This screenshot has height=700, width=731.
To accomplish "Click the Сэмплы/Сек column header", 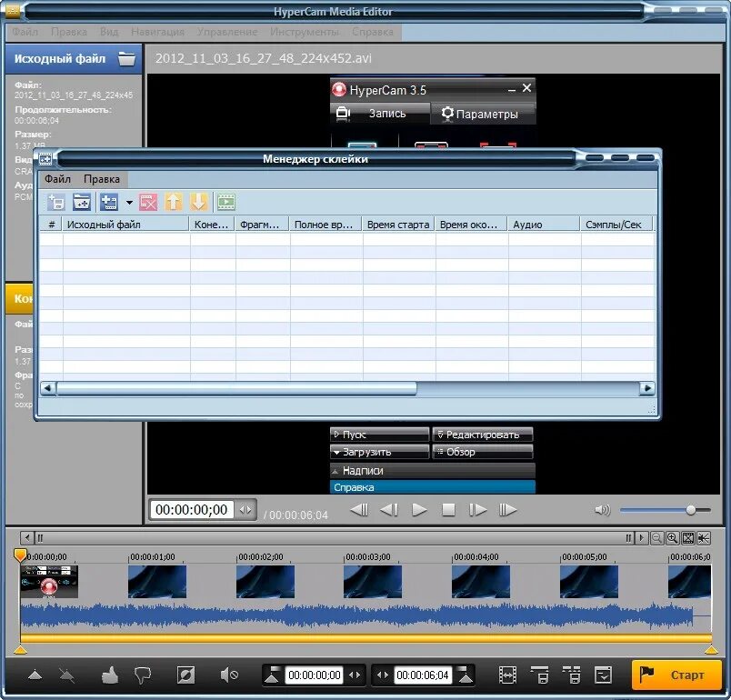I will pyautogui.click(x=616, y=225).
